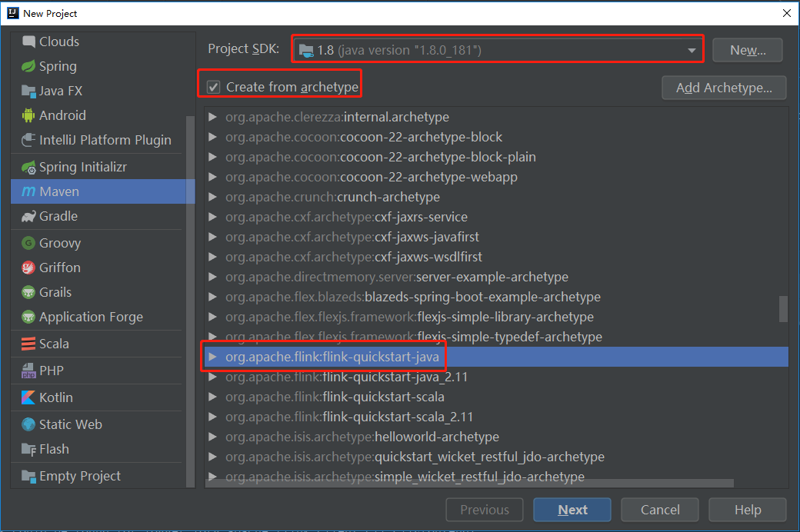Expand cxf-jaxrs-service archetype arrow
Image resolution: width=800 pixels, height=532 pixels.
tap(213, 217)
